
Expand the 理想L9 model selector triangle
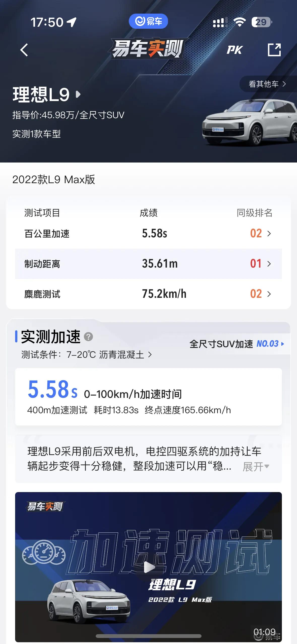point(78,94)
